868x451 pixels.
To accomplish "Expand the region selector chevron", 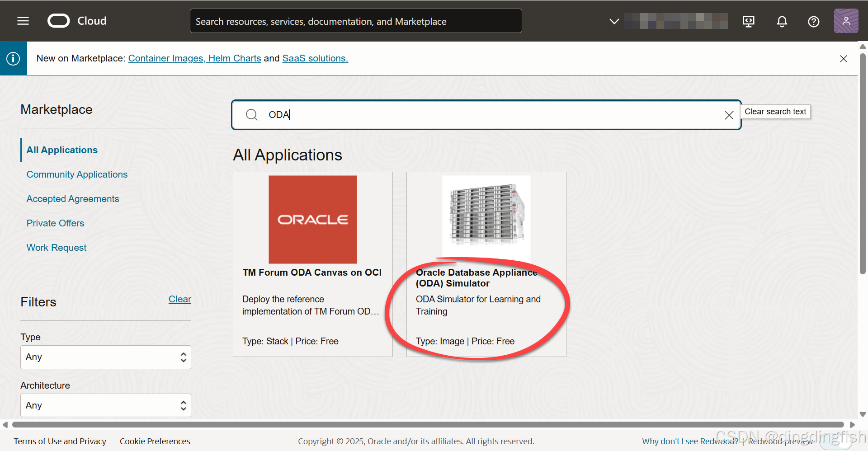I will pyautogui.click(x=614, y=21).
